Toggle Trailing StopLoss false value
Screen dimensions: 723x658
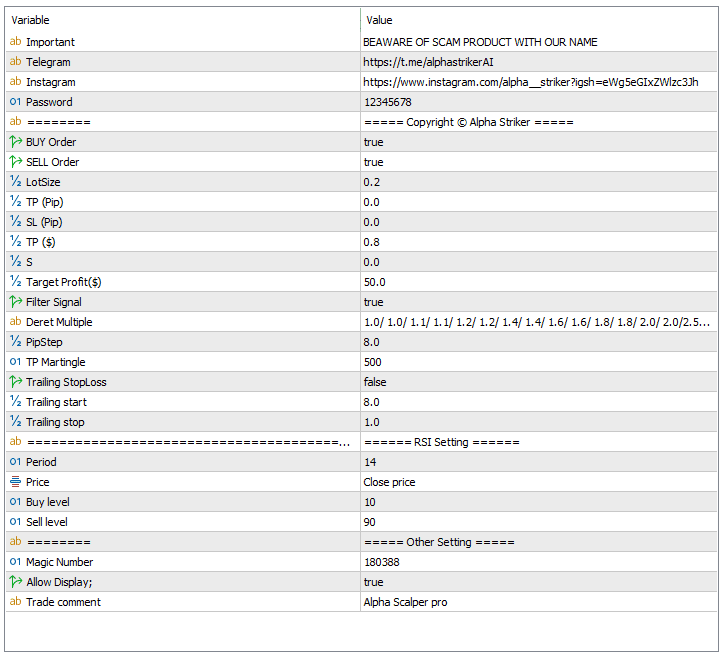539,382
